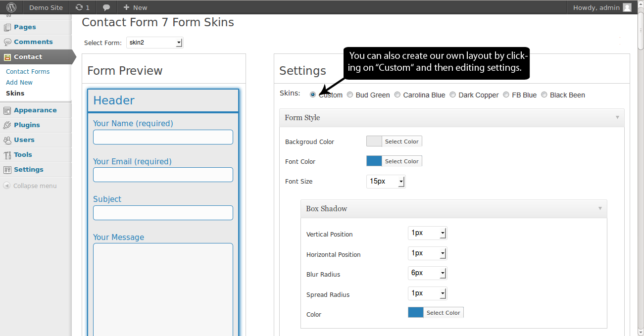Click the Comments sidebar icon
This screenshot has width=644, height=336.
(7, 42)
